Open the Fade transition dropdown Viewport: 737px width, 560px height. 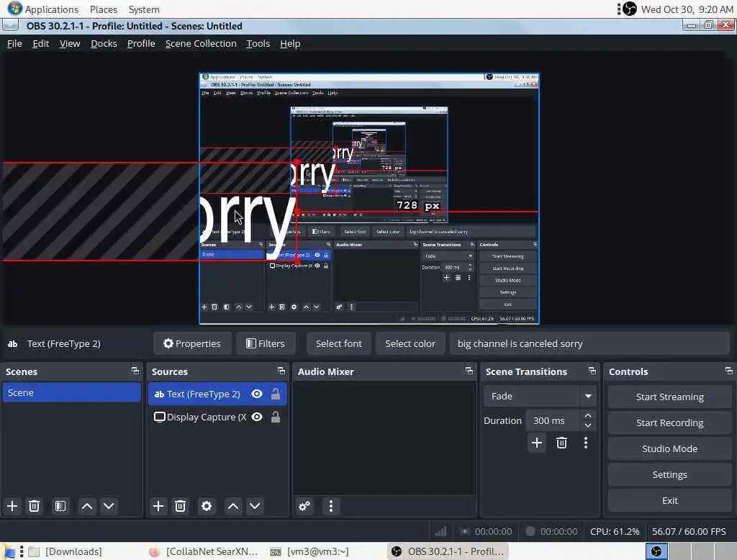(540, 397)
